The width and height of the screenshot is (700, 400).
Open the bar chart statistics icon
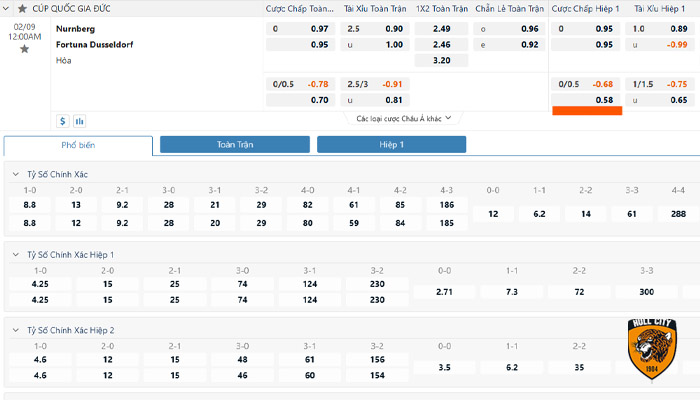click(79, 121)
